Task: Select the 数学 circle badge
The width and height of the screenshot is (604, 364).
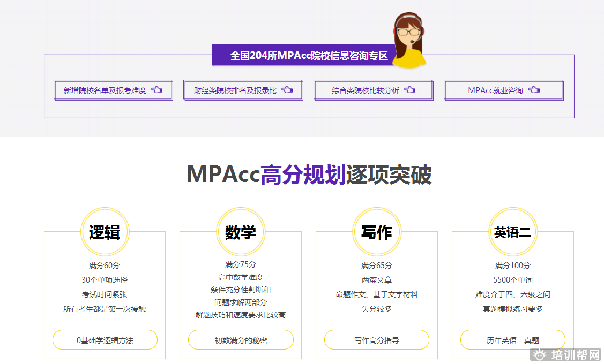Action: point(241,232)
